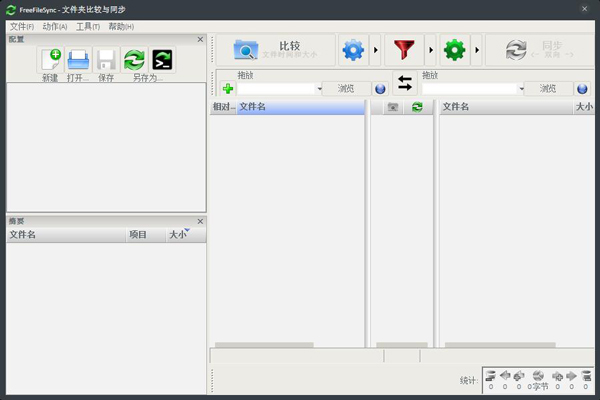The width and height of the screenshot is (600, 400).
Task: Expand arrow beside sync settings gear
Action: [477, 50]
